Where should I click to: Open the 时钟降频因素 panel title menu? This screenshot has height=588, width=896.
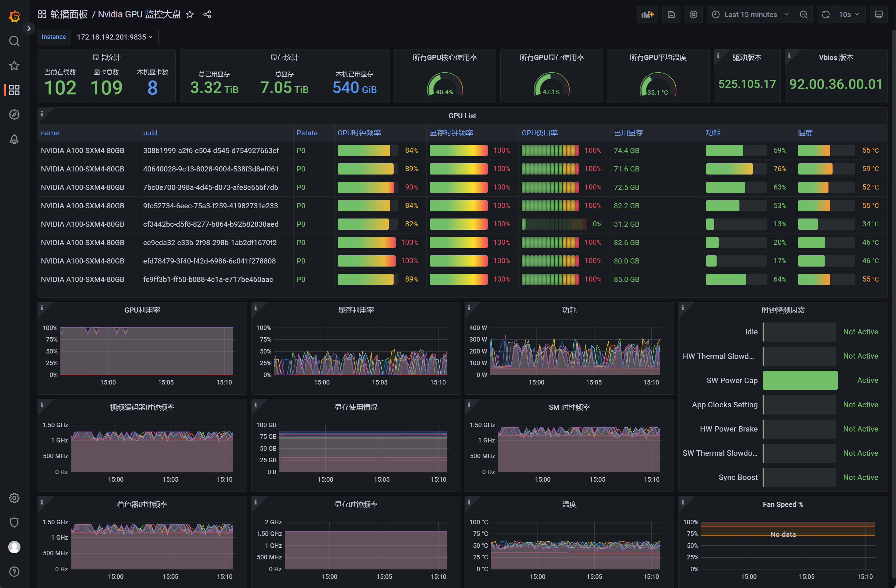pos(783,310)
